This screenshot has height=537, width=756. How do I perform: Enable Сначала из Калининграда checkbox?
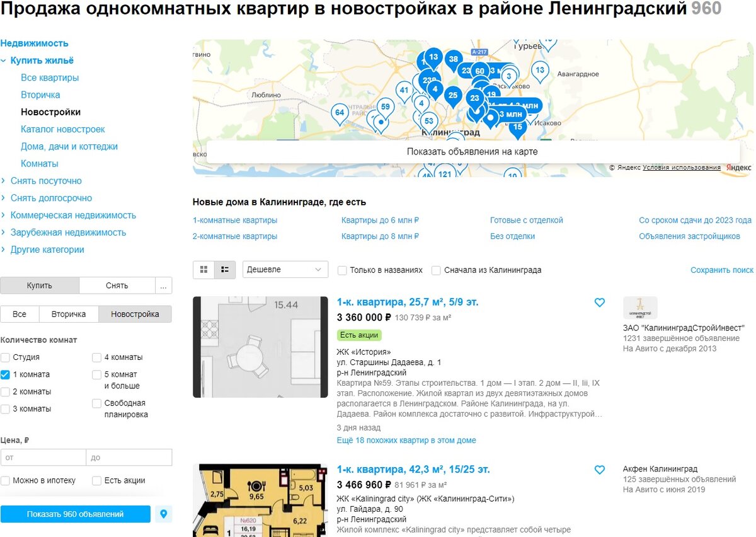pyautogui.click(x=436, y=270)
